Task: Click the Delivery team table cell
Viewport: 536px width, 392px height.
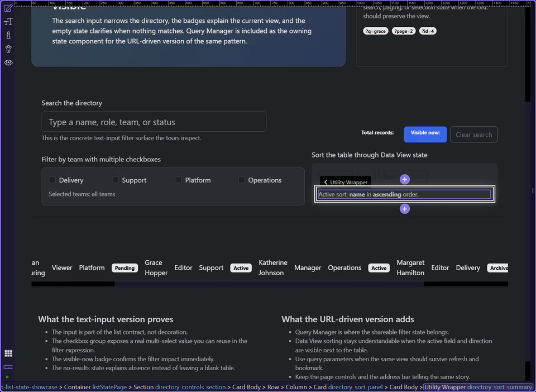Action: click(468, 267)
